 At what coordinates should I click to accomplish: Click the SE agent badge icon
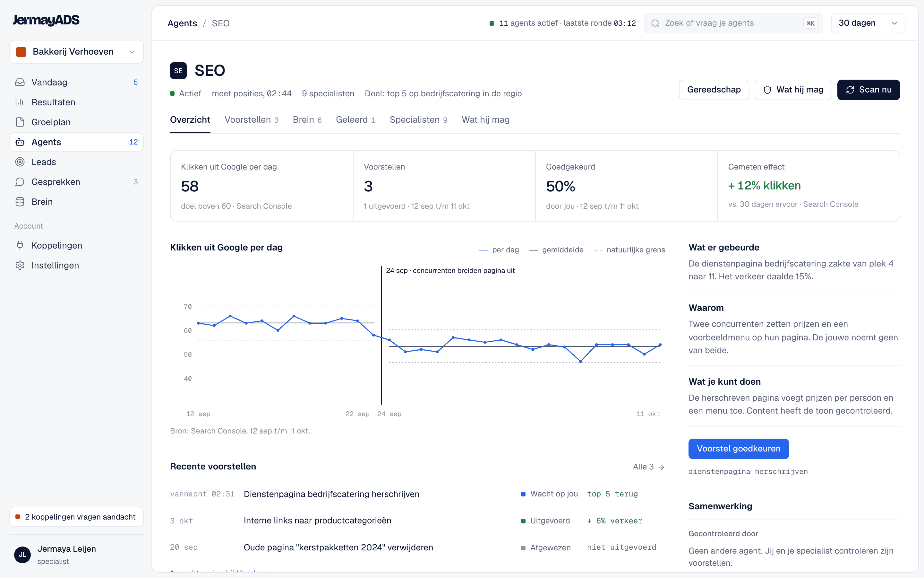click(x=178, y=71)
